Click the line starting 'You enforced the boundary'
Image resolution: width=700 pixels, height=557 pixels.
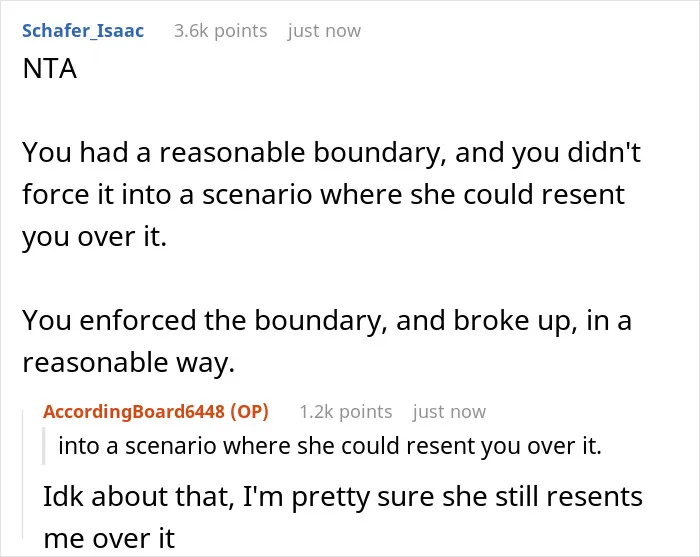tap(327, 320)
